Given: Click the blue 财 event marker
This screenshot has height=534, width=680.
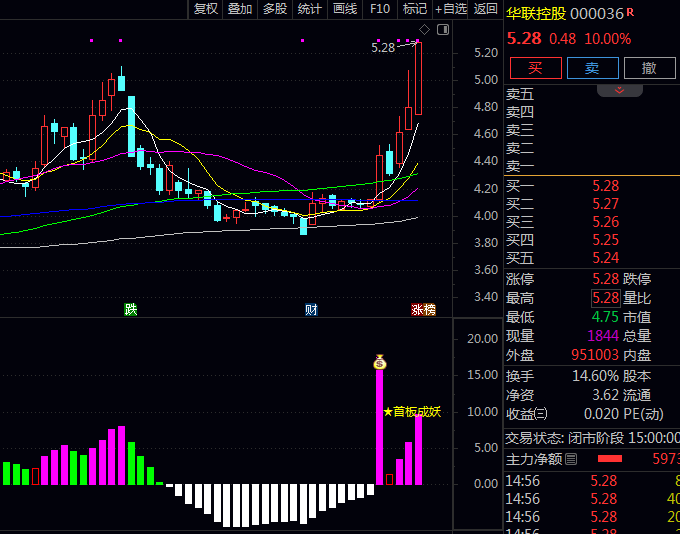Looking at the screenshot, I should 311,310.
